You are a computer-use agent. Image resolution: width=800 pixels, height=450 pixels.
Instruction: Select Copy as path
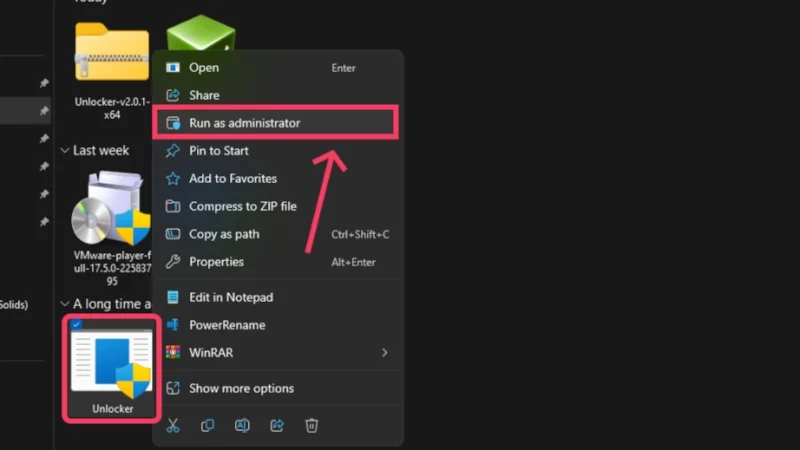click(x=224, y=234)
